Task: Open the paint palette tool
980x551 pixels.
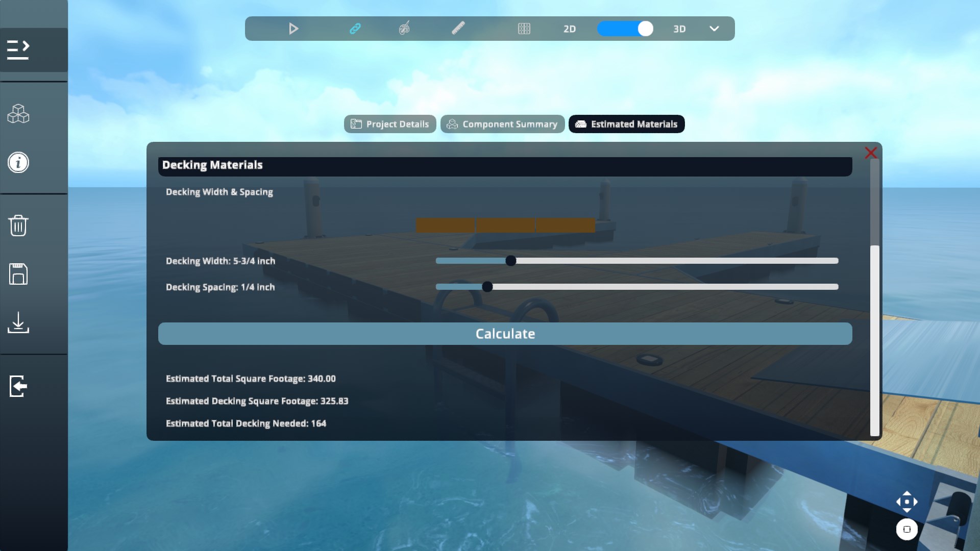Action: pyautogui.click(x=404, y=29)
